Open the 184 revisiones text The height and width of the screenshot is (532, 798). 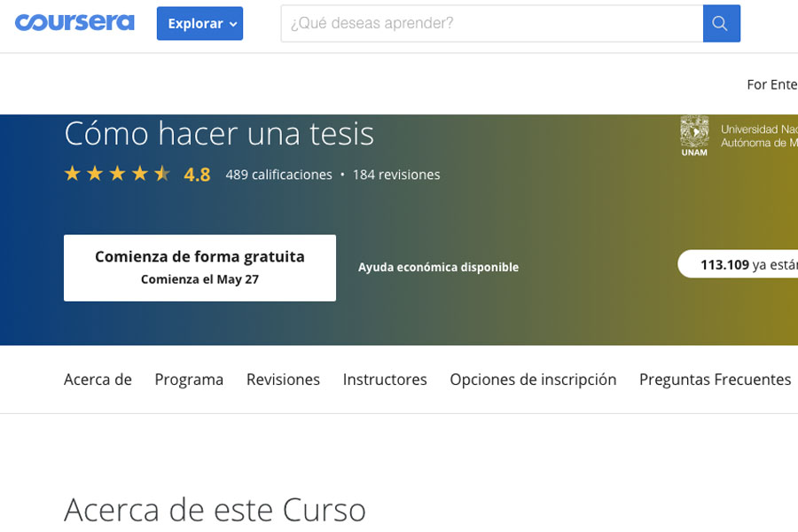coord(396,175)
